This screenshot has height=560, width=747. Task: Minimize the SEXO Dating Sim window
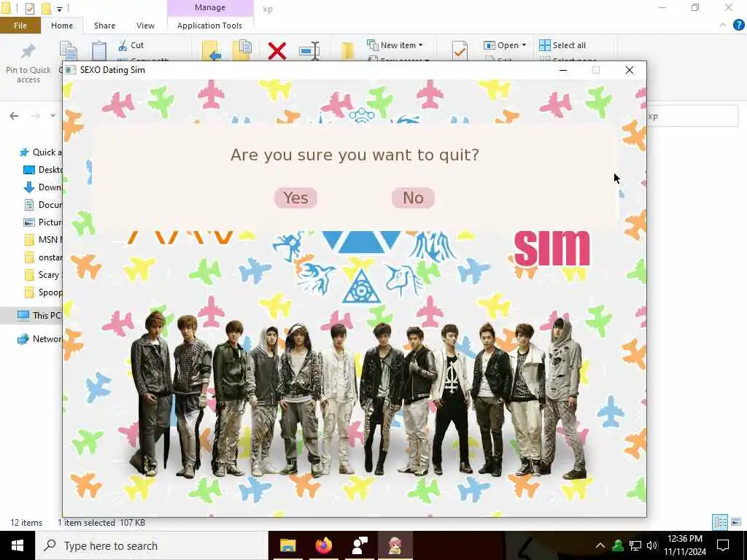coord(563,70)
